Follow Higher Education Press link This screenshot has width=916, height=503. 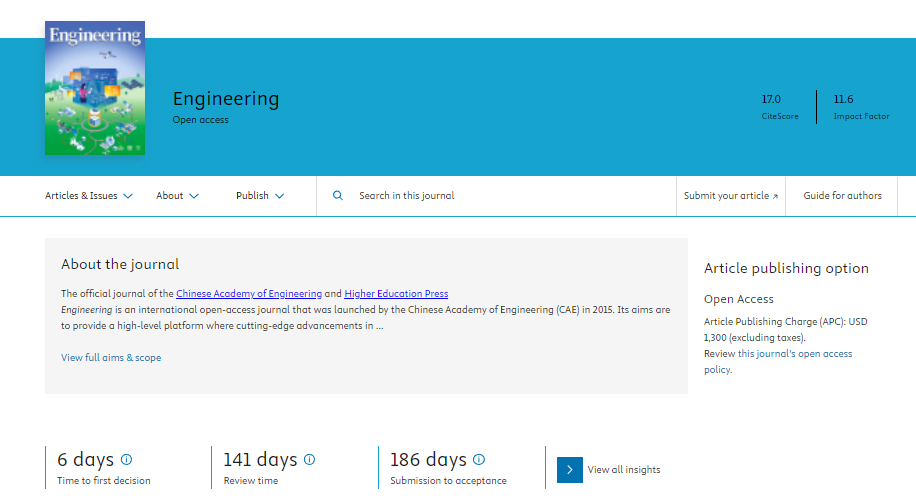coord(396,294)
